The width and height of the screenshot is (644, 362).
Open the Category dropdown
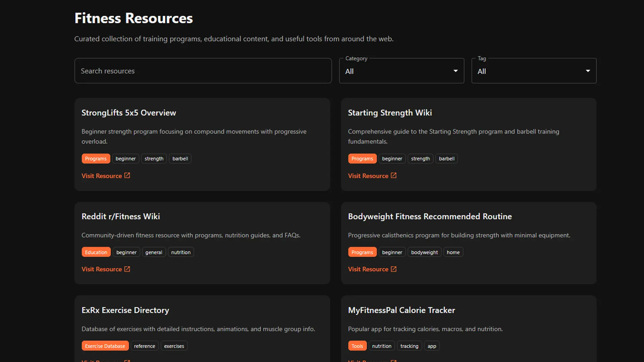click(x=401, y=71)
